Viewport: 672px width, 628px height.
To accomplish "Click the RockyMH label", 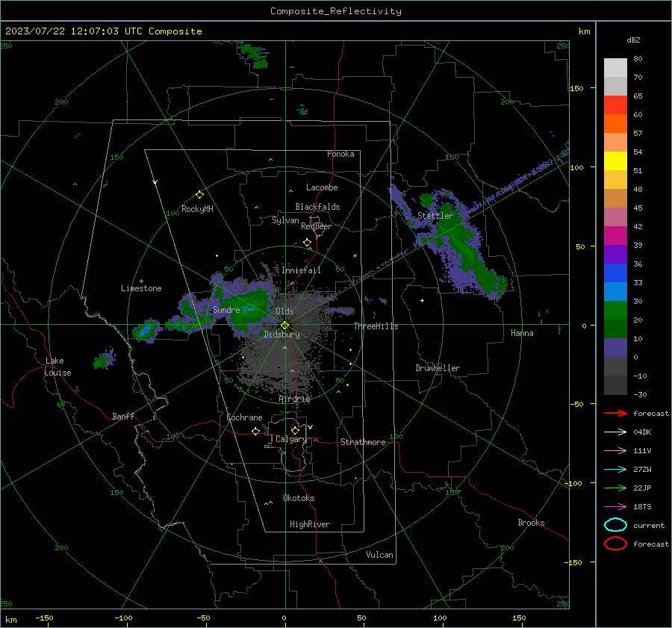I will [197, 209].
